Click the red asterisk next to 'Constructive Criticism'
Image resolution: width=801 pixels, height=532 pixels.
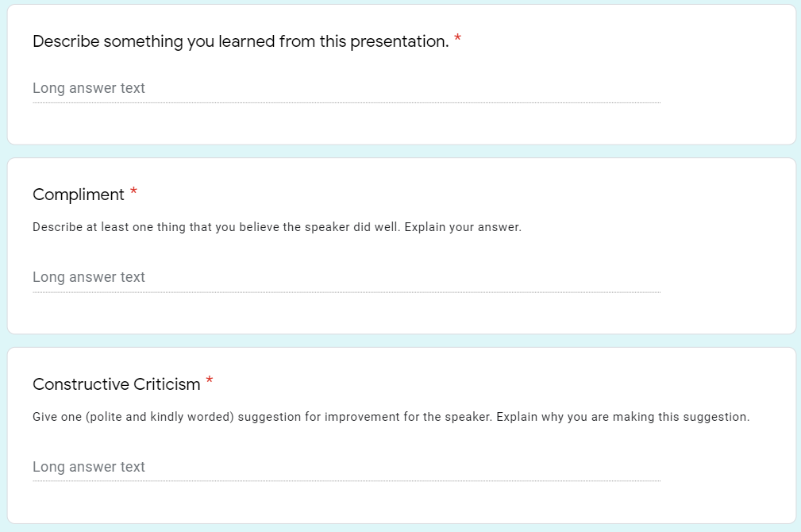point(210,380)
